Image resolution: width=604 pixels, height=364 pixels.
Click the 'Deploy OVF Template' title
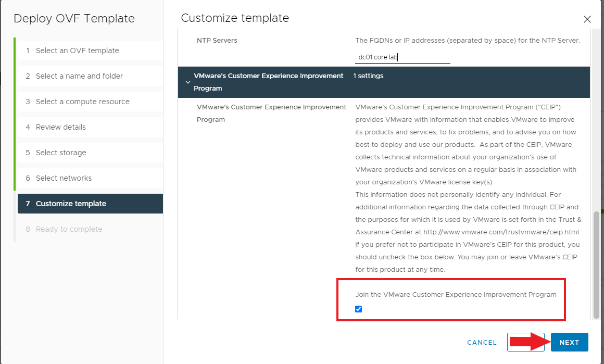pyautogui.click(x=74, y=19)
